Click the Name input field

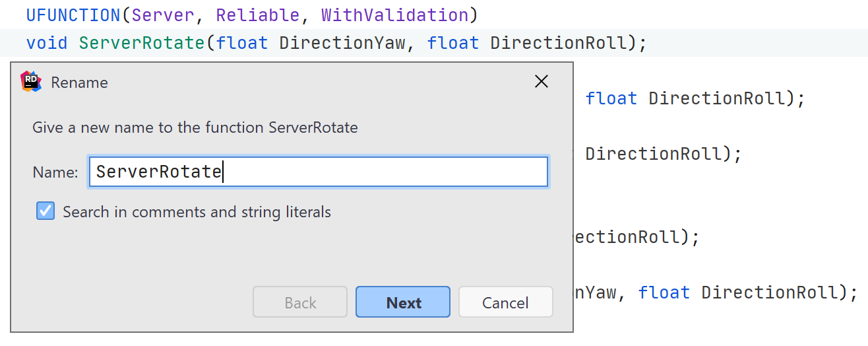pos(319,172)
